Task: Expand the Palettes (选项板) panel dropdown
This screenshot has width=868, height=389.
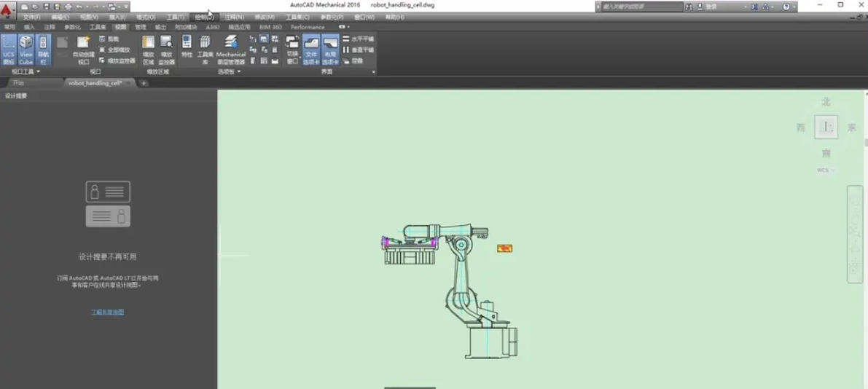Action: click(x=229, y=72)
